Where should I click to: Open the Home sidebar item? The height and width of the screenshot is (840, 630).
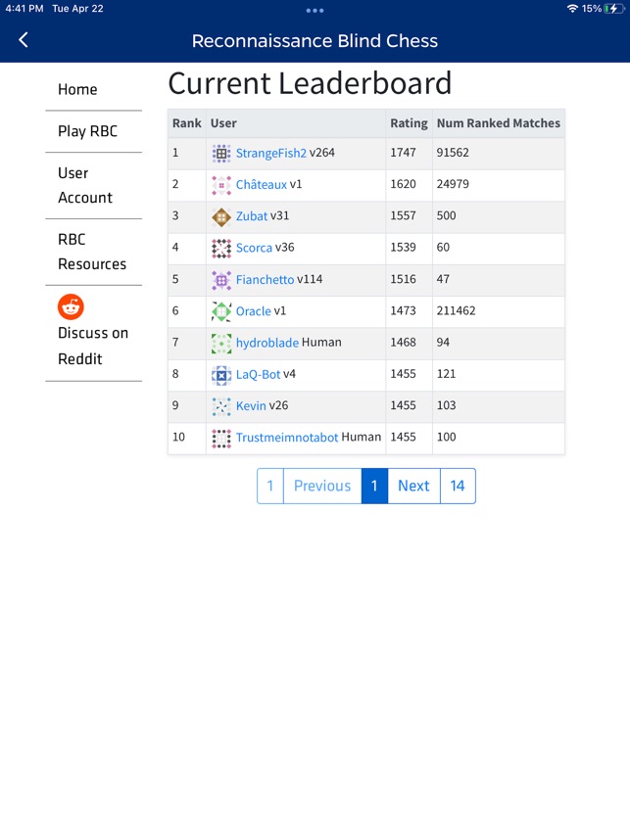[77, 89]
